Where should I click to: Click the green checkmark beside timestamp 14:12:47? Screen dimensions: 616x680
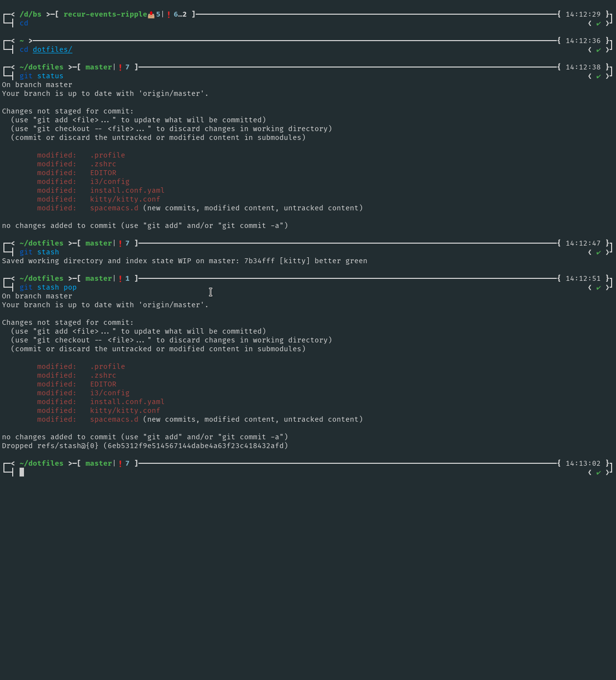coord(598,252)
